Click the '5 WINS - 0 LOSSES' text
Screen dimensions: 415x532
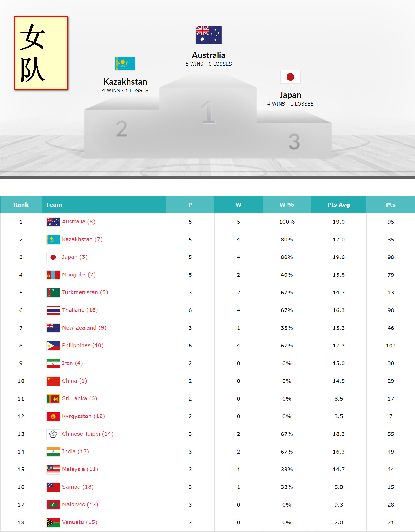[x=209, y=64]
